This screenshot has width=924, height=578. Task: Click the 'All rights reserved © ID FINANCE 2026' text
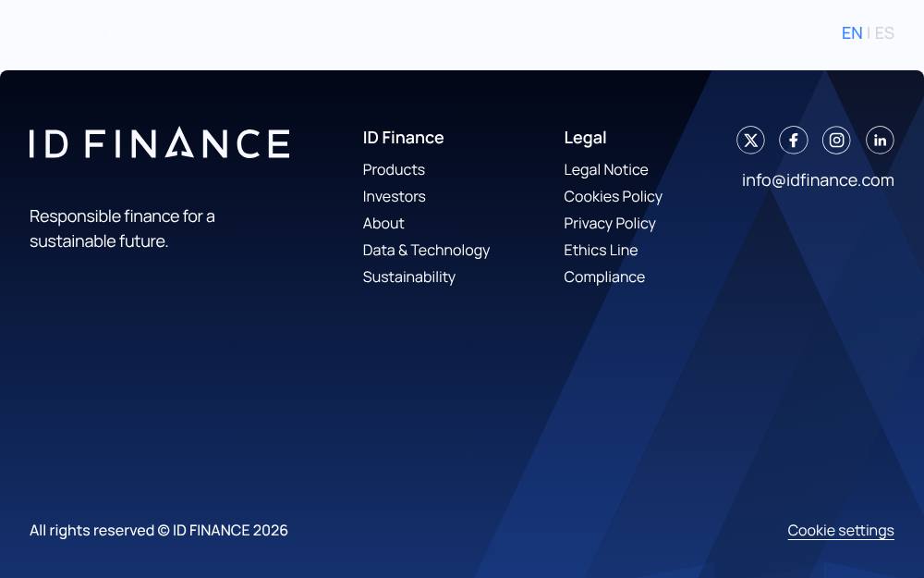[159, 530]
